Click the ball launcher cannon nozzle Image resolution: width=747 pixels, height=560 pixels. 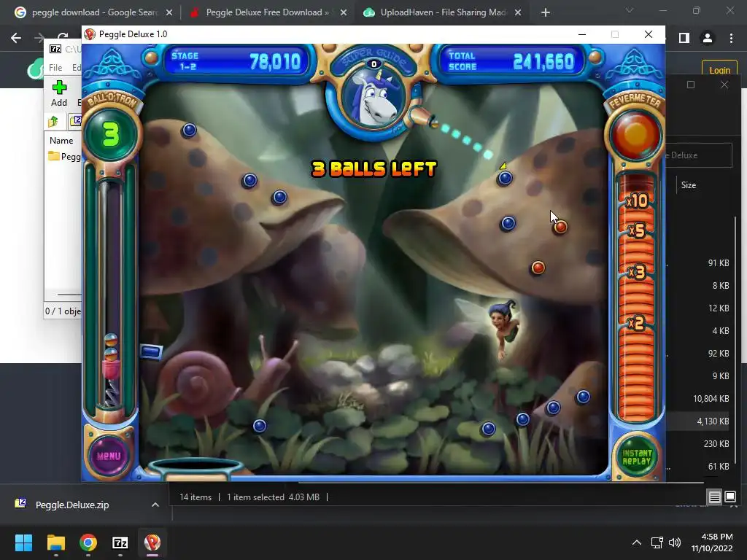click(x=423, y=117)
